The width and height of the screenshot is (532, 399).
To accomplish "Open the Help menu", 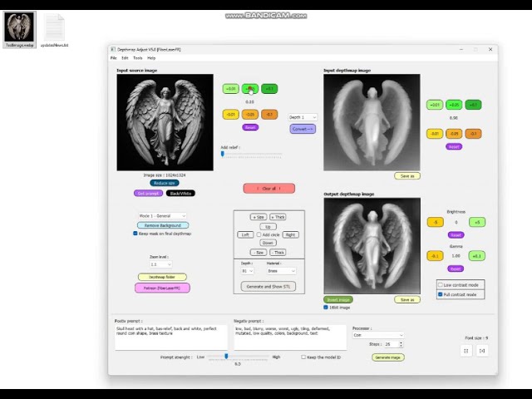I will pyautogui.click(x=151, y=58).
